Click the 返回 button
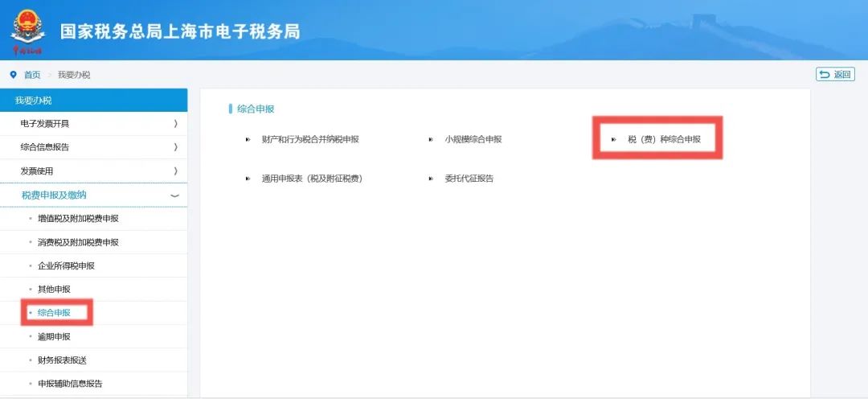 835,74
